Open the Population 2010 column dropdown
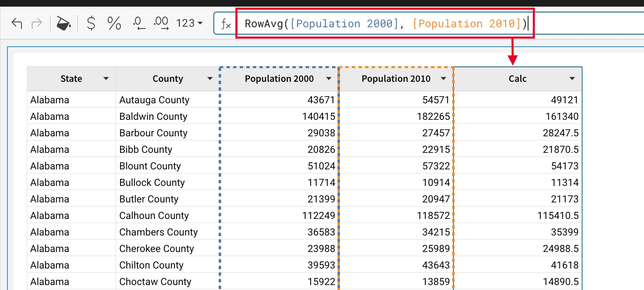 pos(443,78)
